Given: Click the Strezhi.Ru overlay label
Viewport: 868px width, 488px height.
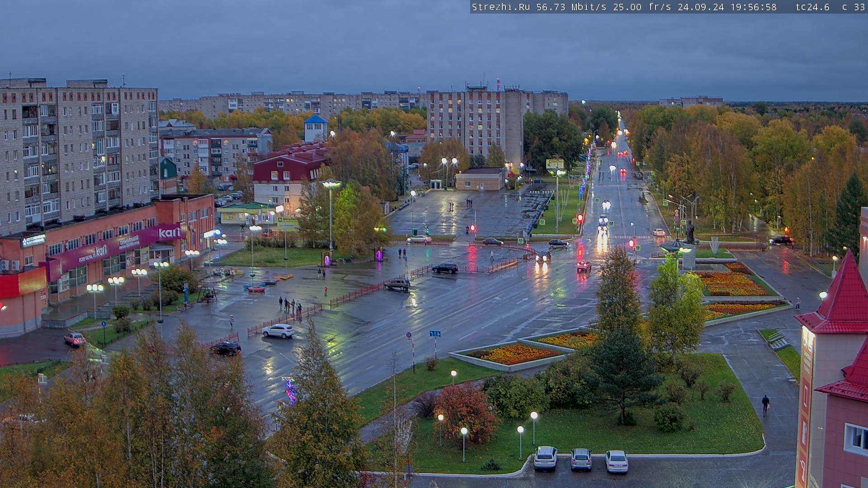Looking at the screenshot, I should [501, 7].
